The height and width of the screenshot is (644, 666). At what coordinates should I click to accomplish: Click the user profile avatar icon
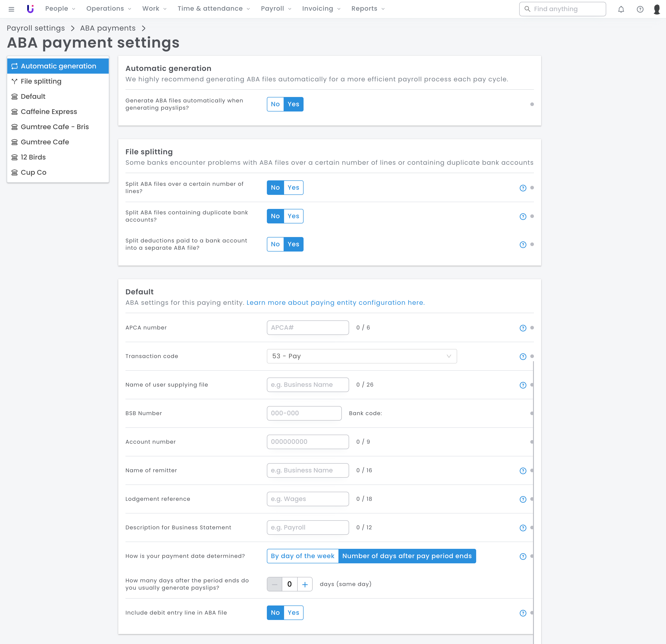[656, 9]
